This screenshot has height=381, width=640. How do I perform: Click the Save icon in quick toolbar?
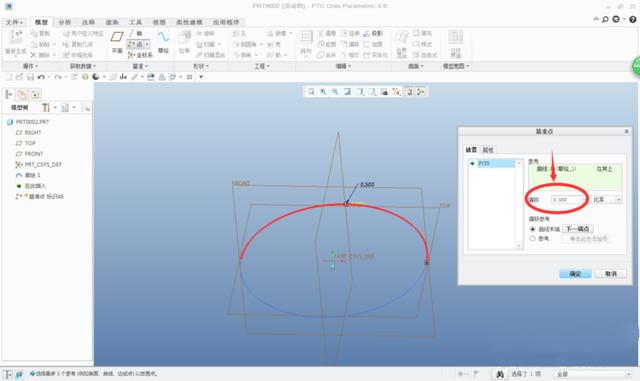tap(30, 77)
